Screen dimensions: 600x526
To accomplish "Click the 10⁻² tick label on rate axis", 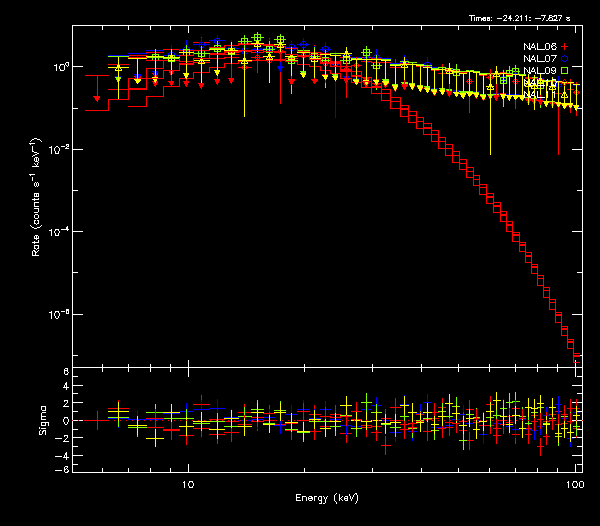I will click(58, 149).
